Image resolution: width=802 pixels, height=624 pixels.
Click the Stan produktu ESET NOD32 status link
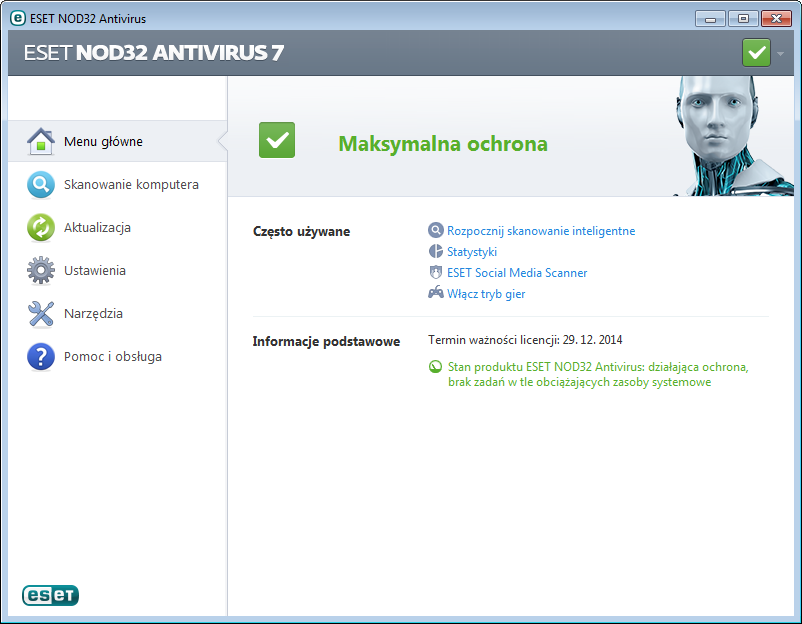pos(598,374)
